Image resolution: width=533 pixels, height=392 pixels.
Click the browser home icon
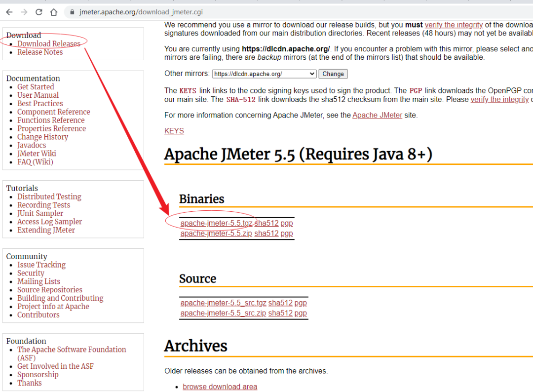(x=53, y=11)
